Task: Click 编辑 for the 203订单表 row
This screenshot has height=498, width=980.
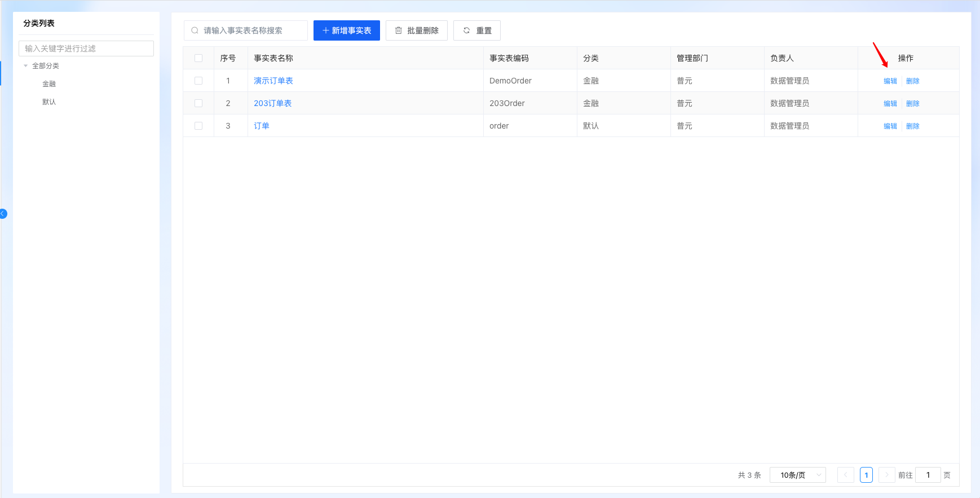Action: click(x=890, y=103)
